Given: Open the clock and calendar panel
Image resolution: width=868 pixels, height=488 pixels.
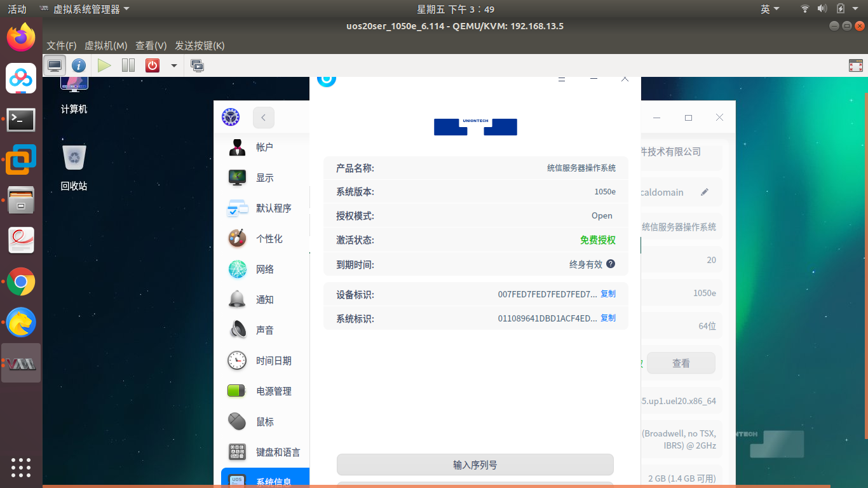Looking at the screenshot, I should pyautogui.click(x=455, y=9).
